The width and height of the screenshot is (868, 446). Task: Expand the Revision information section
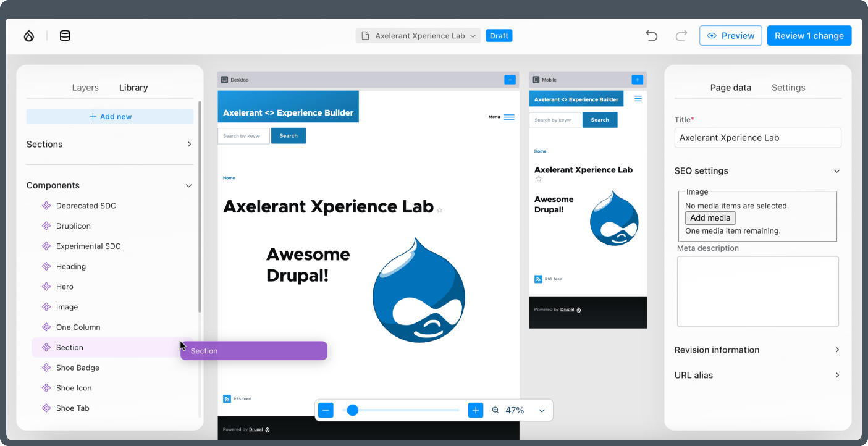837,350
